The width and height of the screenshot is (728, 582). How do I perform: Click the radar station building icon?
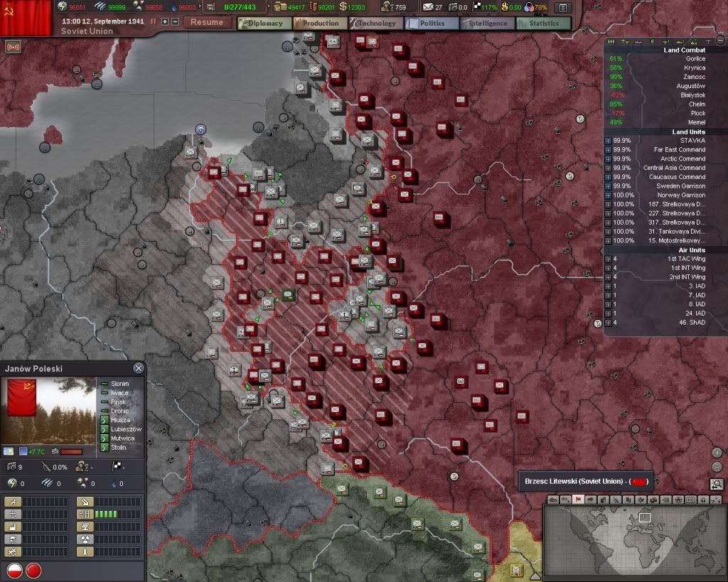coord(85,527)
